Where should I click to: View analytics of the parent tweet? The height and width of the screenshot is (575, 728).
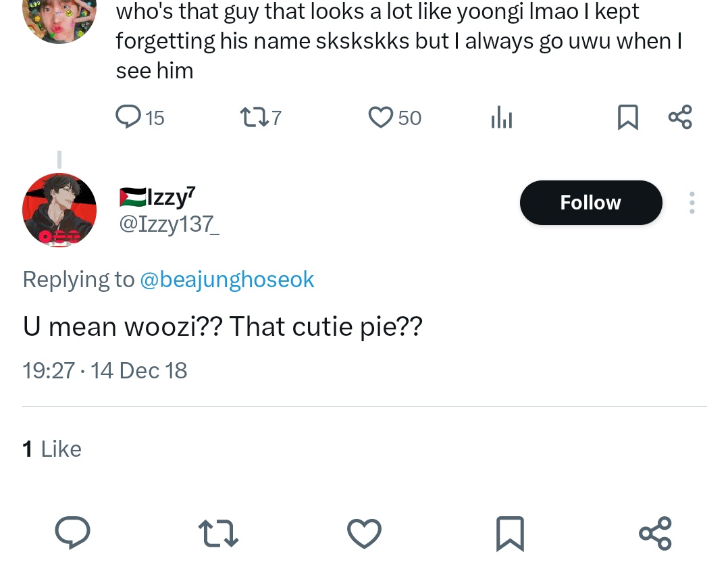(501, 117)
